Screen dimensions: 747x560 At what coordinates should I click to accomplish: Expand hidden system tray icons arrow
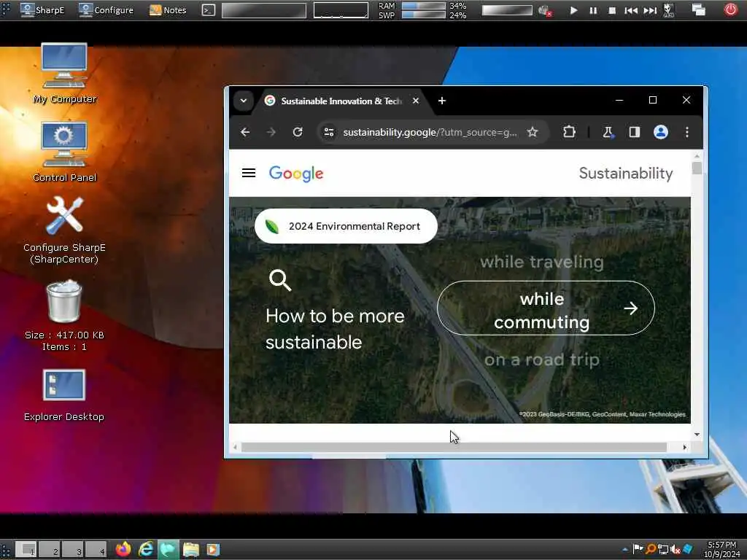pyautogui.click(x=625, y=550)
